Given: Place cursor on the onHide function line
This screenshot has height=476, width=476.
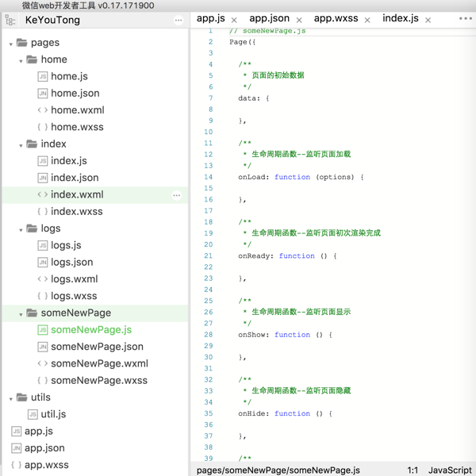Looking at the screenshot, I should 285,413.
